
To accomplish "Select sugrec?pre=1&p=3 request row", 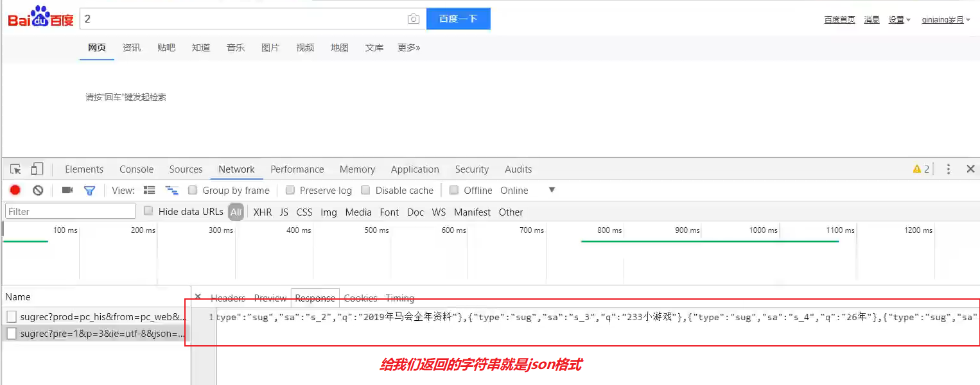I will click(96, 333).
